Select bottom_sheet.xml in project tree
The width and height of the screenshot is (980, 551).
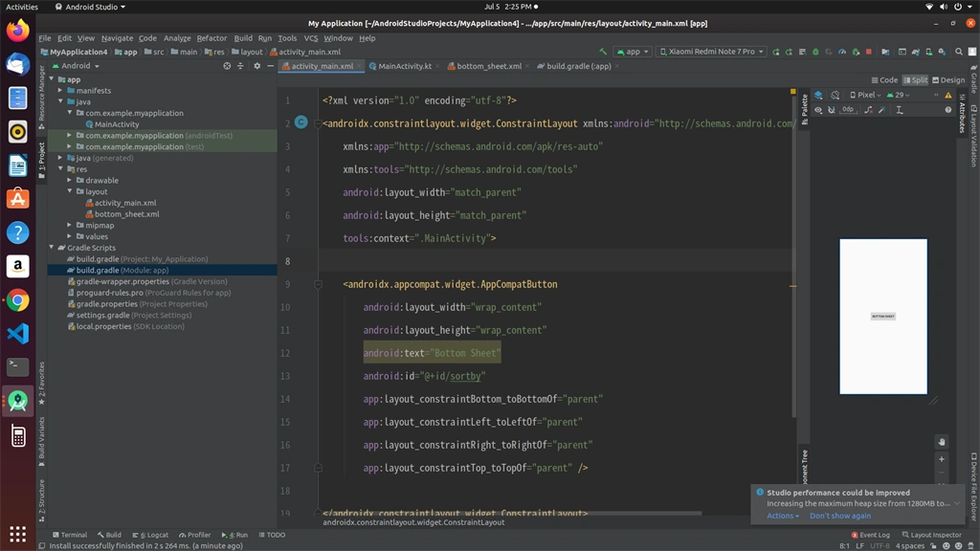[127, 214]
